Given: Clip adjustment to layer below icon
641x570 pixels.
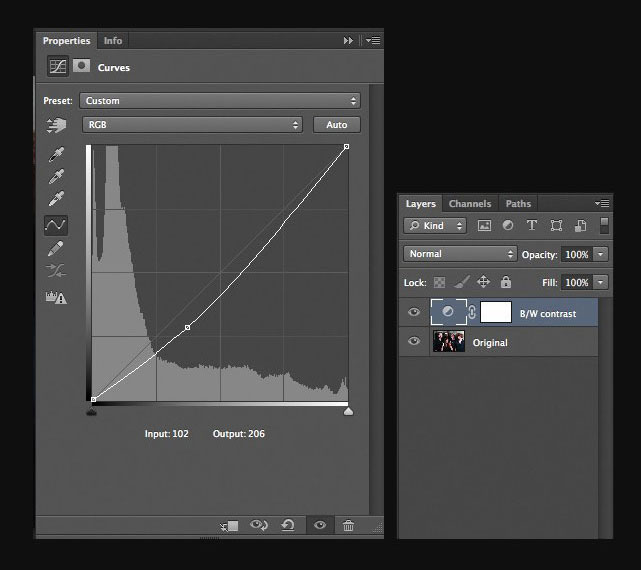Looking at the screenshot, I should [x=229, y=525].
